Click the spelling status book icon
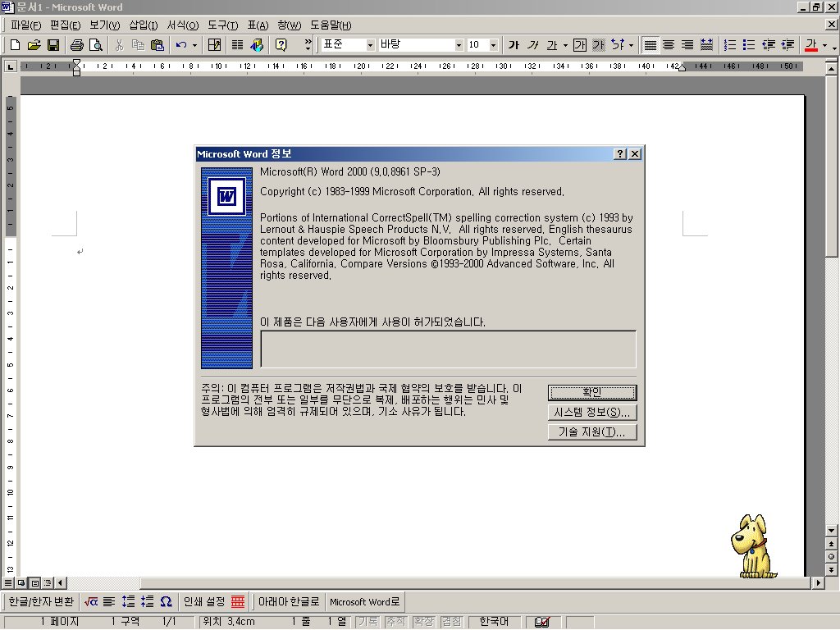Image resolution: width=840 pixels, height=630 pixels. [x=543, y=621]
